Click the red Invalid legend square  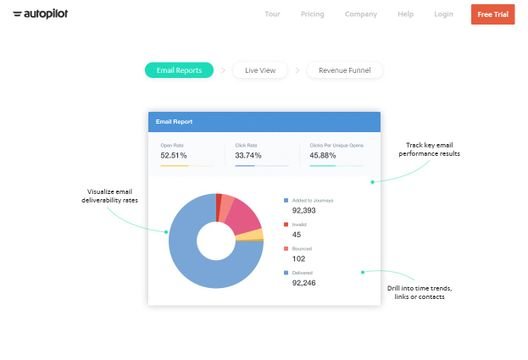click(286, 224)
